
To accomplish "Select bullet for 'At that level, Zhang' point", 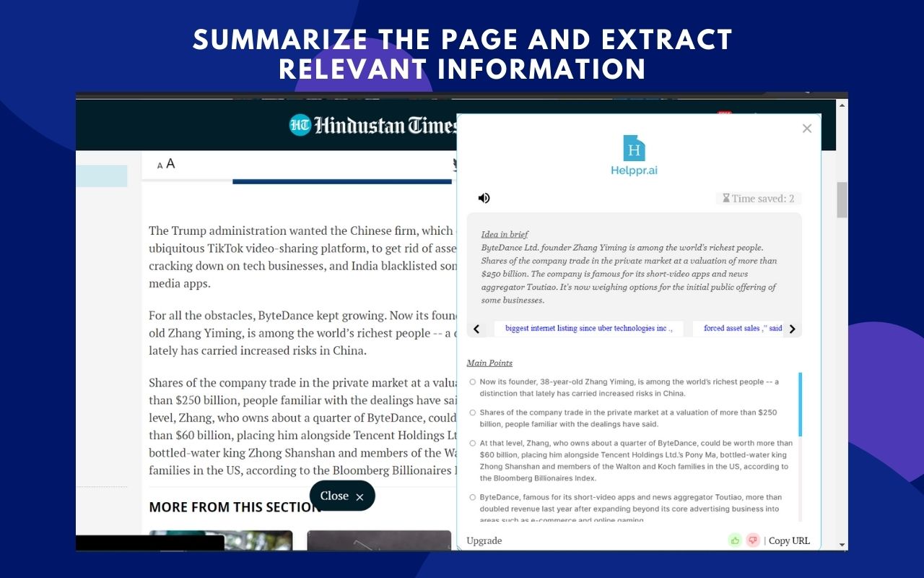I will point(473,443).
